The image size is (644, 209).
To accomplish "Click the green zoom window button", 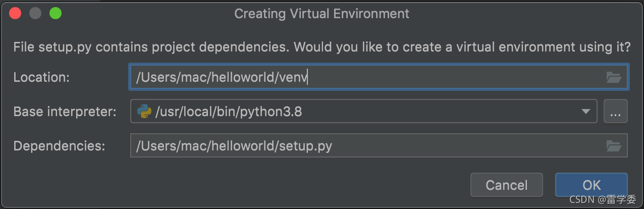I will (x=55, y=13).
